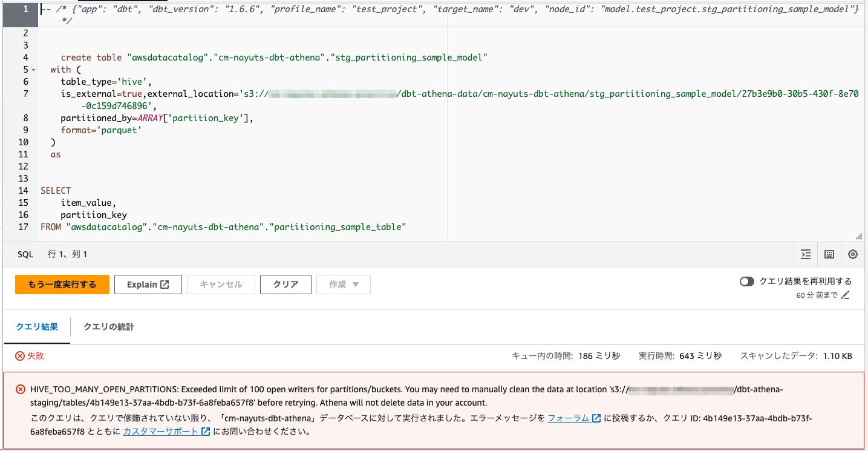
Task: Enable the クエリ結果を再利用する toggle
Action: click(x=746, y=280)
